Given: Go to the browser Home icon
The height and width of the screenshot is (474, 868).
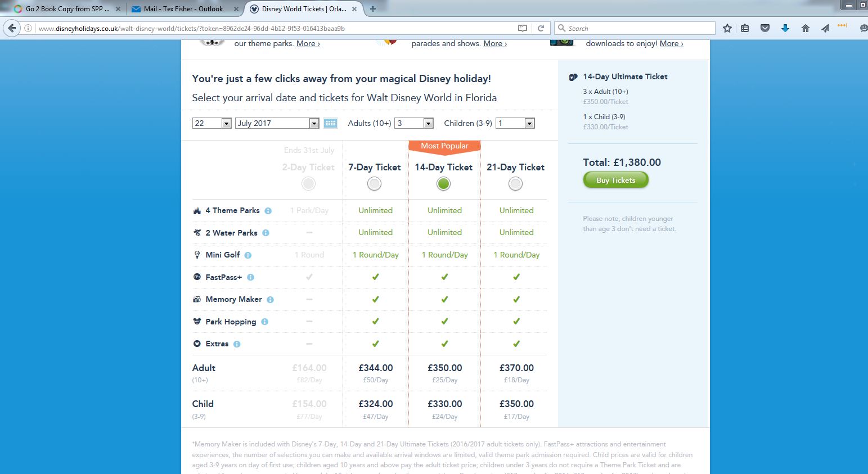Looking at the screenshot, I should coord(806,28).
